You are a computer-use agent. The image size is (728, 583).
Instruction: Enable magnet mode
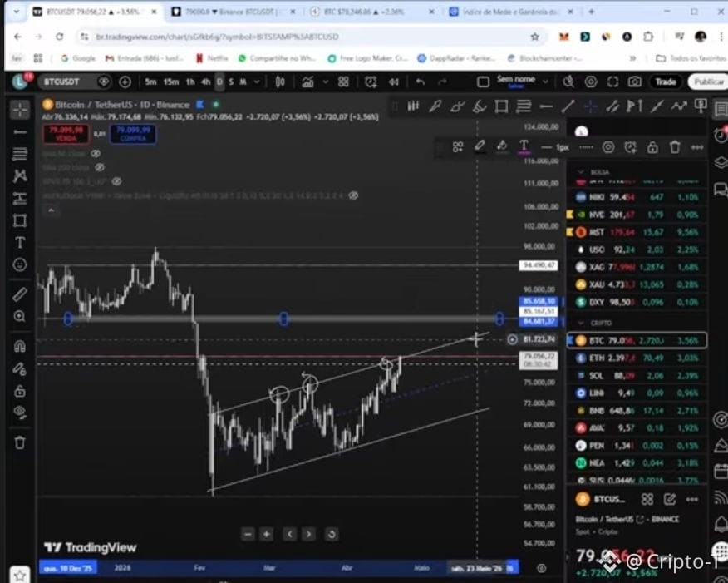(19, 347)
